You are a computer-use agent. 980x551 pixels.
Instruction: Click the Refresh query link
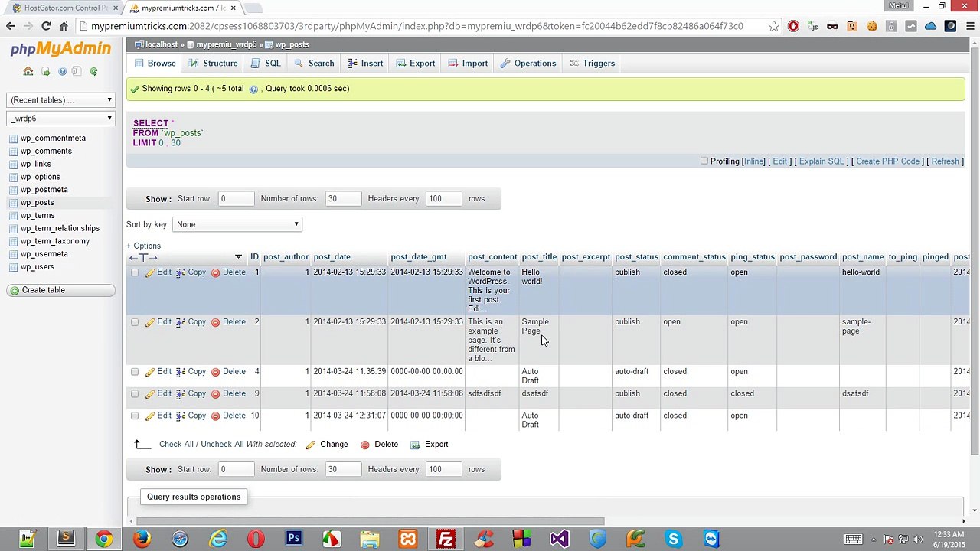pyautogui.click(x=946, y=161)
